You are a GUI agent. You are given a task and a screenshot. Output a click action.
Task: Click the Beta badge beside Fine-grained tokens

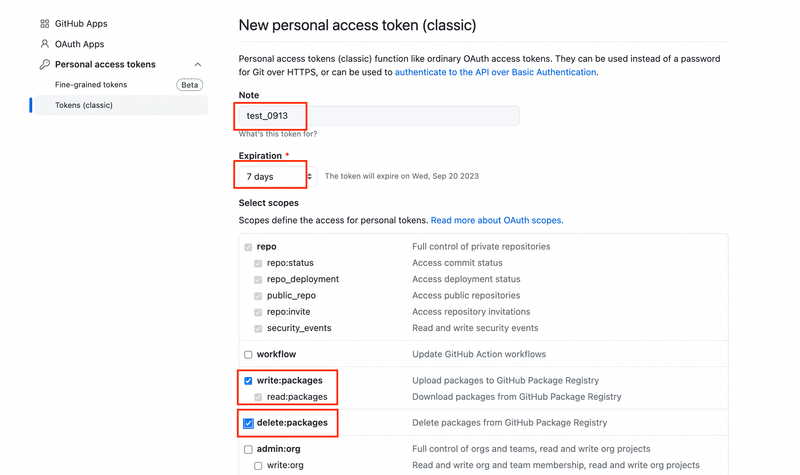tap(189, 85)
